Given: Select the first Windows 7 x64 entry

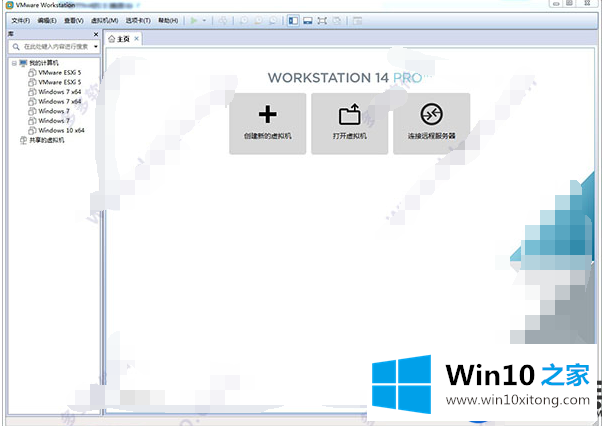Looking at the screenshot, I should click(x=60, y=92).
